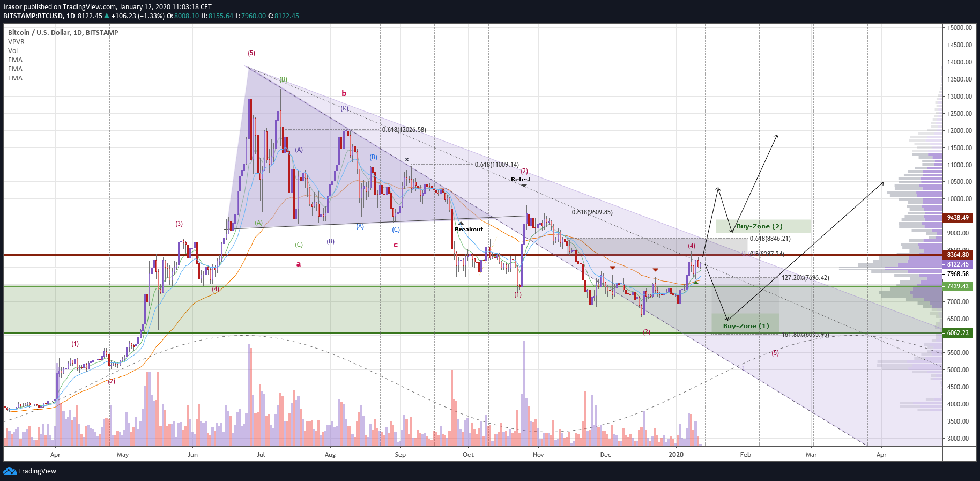The width and height of the screenshot is (980, 481).
Task: Click the H:8155.64 high value in the header
Action: pos(217,16)
